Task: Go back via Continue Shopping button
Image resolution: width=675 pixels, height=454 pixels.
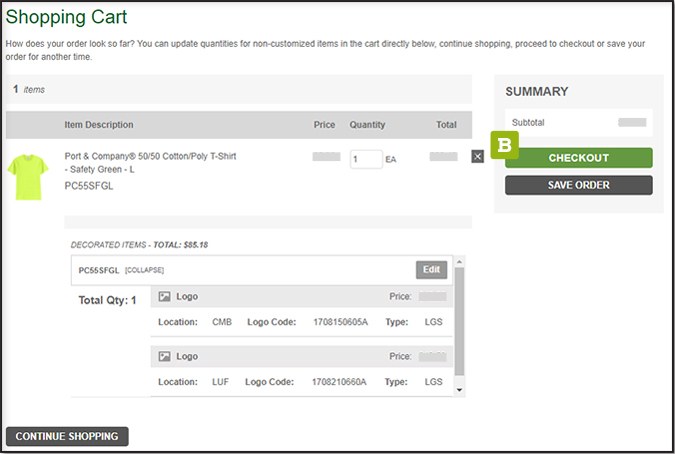Action: (x=67, y=436)
